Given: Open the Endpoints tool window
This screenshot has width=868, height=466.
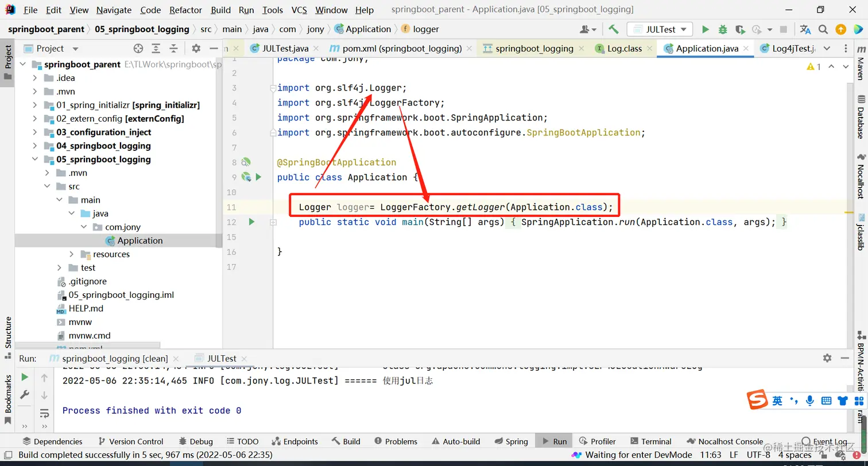Looking at the screenshot, I should (x=294, y=441).
